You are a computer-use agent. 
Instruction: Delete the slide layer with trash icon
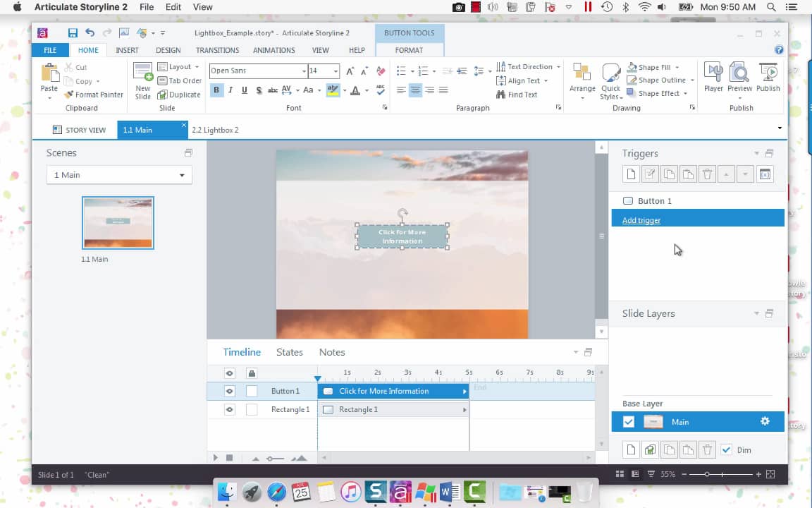(x=707, y=450)
